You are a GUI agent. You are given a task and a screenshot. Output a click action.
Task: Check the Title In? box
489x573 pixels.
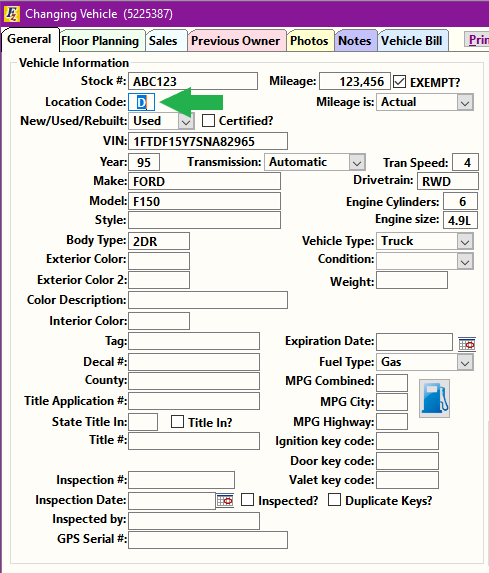click(x=177, y=421)
